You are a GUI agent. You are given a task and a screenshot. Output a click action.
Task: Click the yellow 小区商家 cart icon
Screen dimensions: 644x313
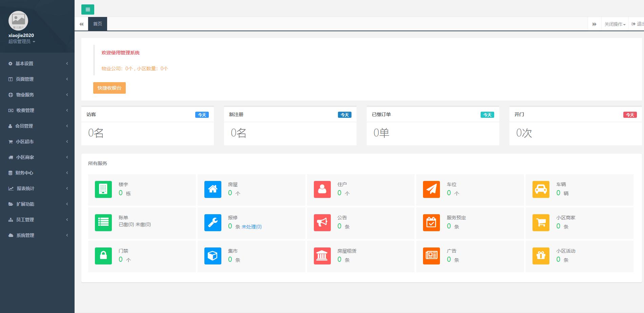coord(541,223)
